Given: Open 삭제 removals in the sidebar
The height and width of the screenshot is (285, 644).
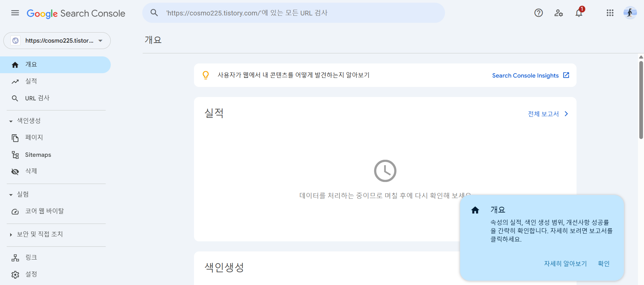Looking at the screenshot, I should point(55,172).
